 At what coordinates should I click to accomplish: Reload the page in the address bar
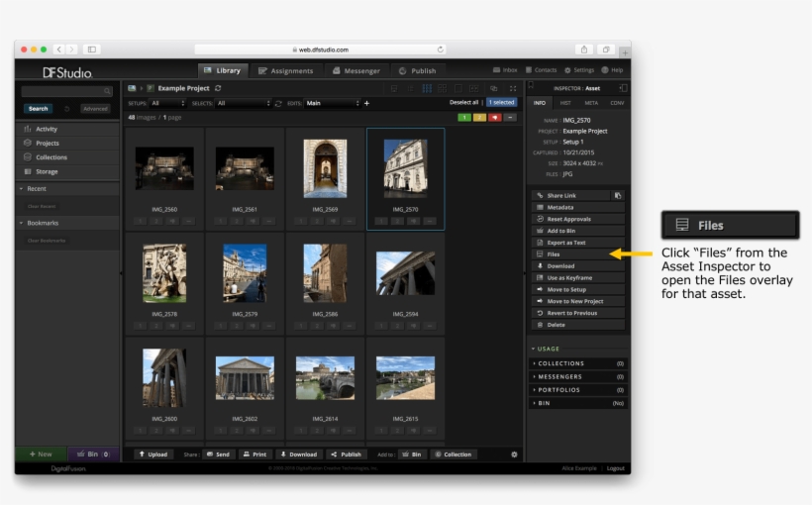[x=441, y=50]
